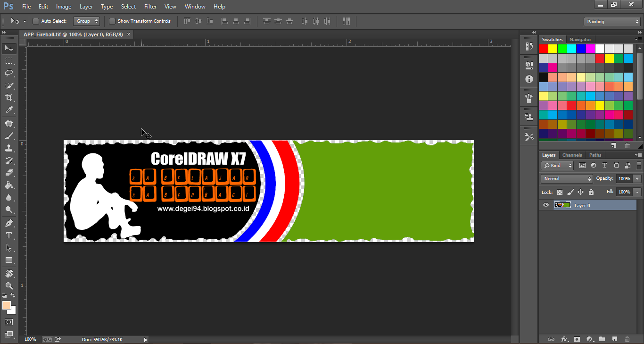This screenshot has height=344, width=644.
Task: Select the Quick Selection tool
Action: point(9,85)
